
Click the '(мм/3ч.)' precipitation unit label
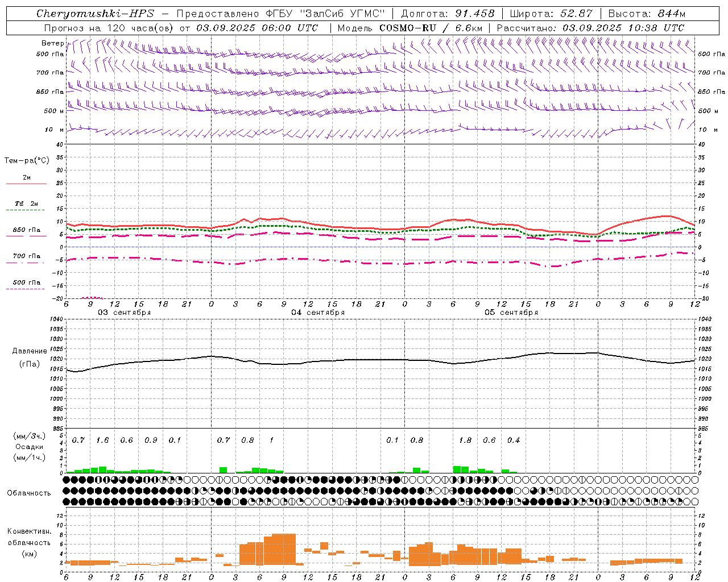pyautogui.click(x=30, y=436)
